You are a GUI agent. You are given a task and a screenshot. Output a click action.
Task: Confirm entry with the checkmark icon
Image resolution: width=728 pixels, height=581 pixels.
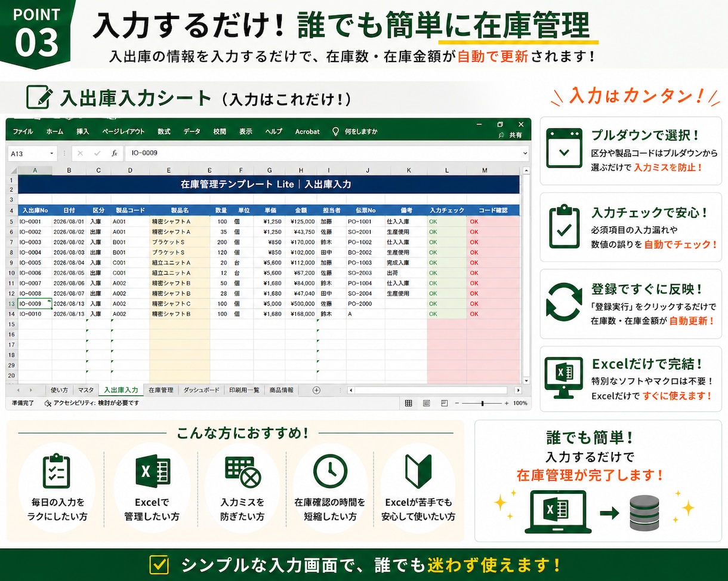tap(97, 153)
